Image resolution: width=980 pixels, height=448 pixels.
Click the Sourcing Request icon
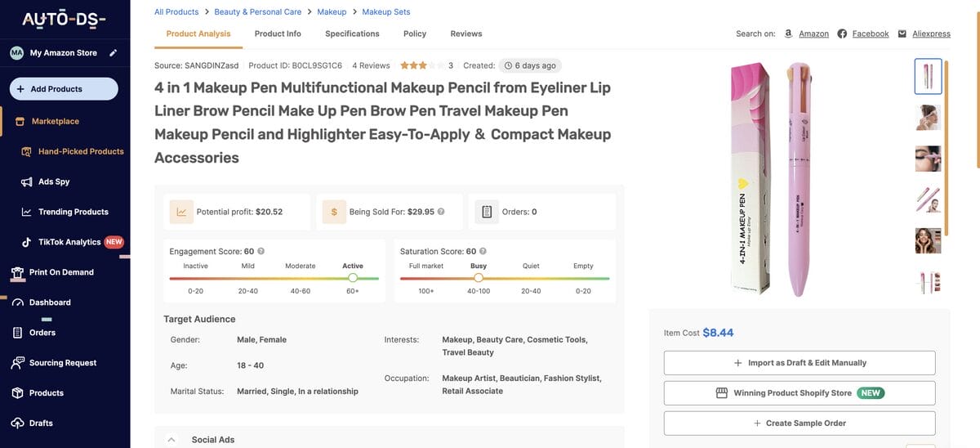pos(17,363)
